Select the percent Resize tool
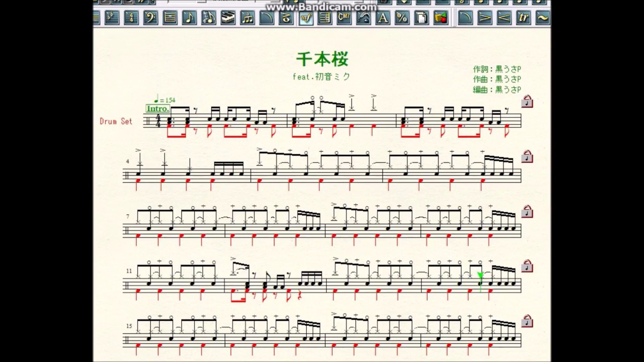644x362 pixels. (x=402, y=18)
